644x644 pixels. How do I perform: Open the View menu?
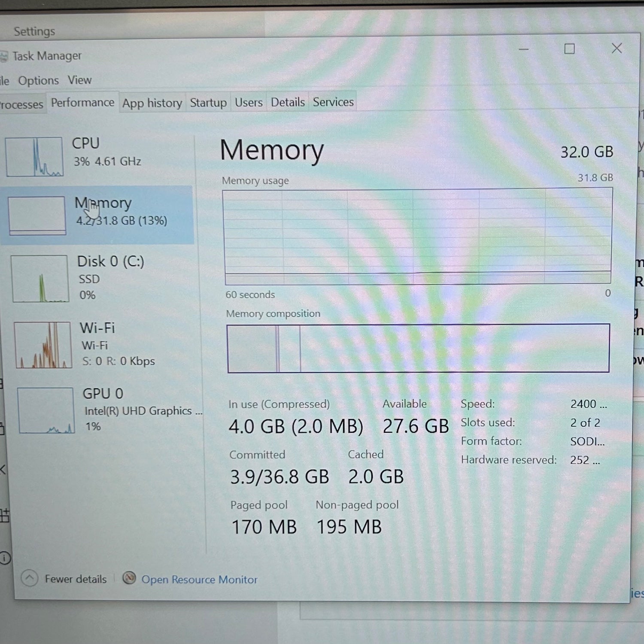click(x=79, y=80)
